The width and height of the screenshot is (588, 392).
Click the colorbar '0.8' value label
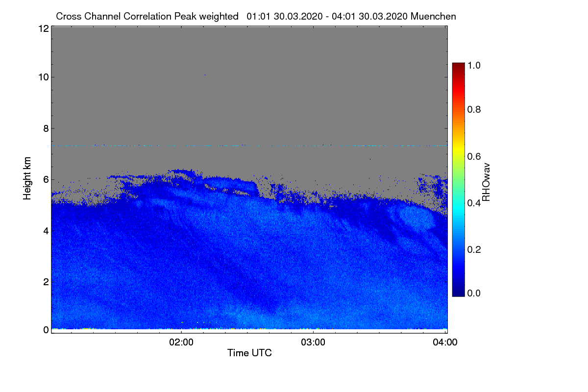[473, 110]
